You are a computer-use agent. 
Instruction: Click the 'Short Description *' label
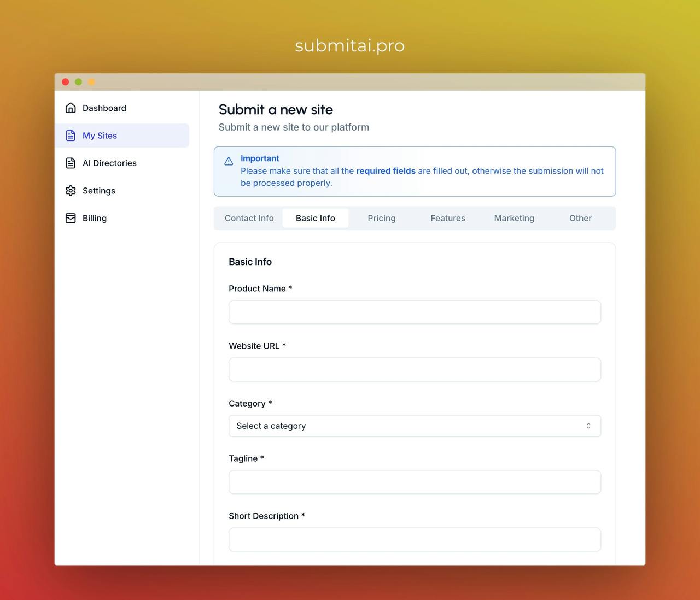pos(267,516)
